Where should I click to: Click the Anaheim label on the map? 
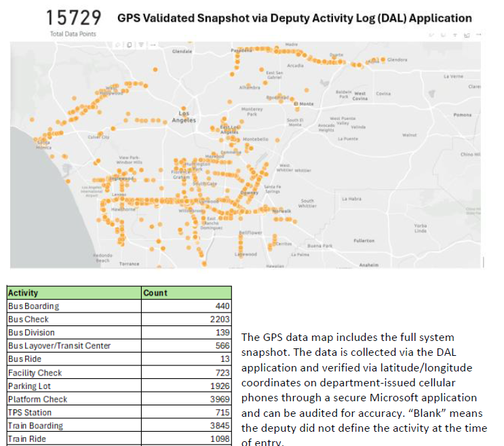368,264
